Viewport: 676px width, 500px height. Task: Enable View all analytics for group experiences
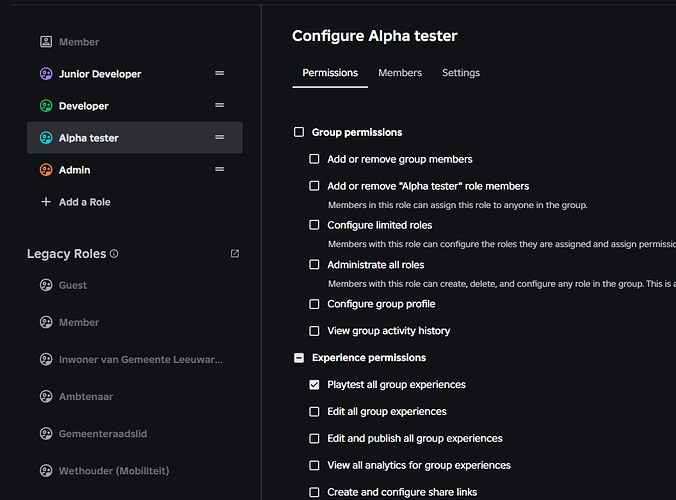[314, 465]
